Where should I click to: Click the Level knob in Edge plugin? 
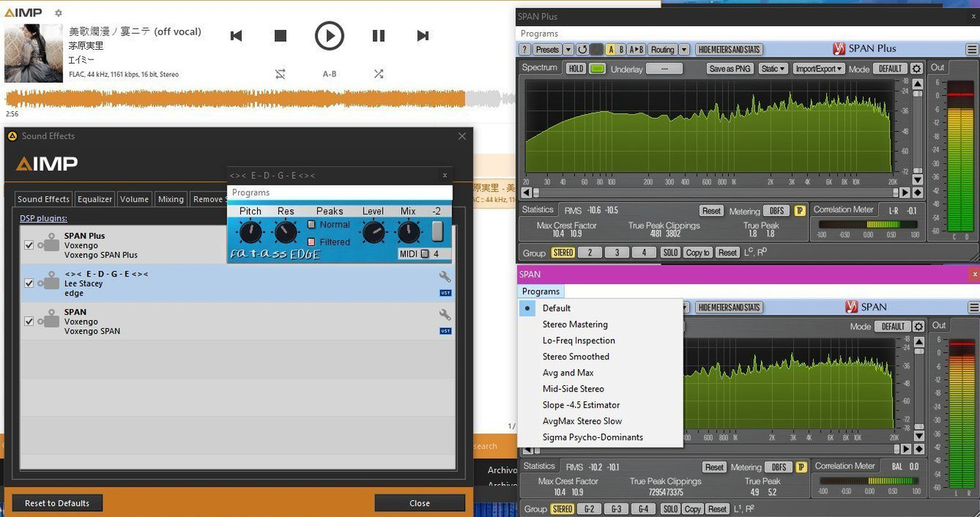[373, 232]
